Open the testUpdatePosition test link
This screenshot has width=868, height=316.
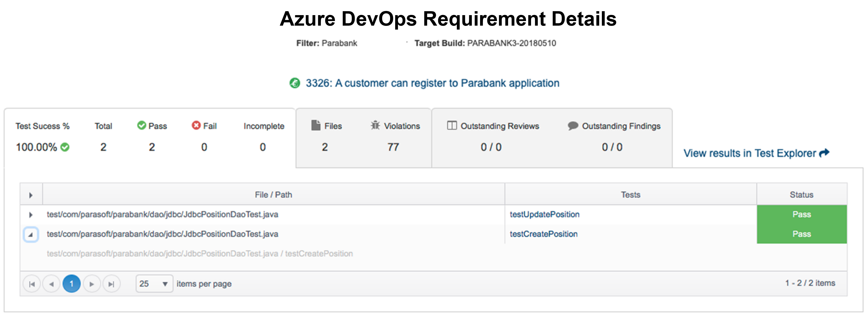pos(545,214)
